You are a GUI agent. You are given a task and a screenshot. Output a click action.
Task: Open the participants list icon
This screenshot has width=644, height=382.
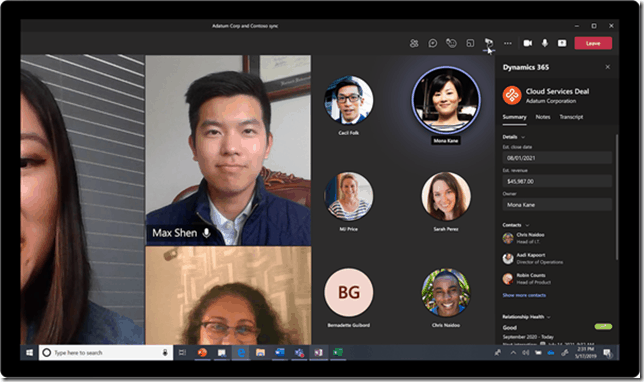(x=414, y=43)
